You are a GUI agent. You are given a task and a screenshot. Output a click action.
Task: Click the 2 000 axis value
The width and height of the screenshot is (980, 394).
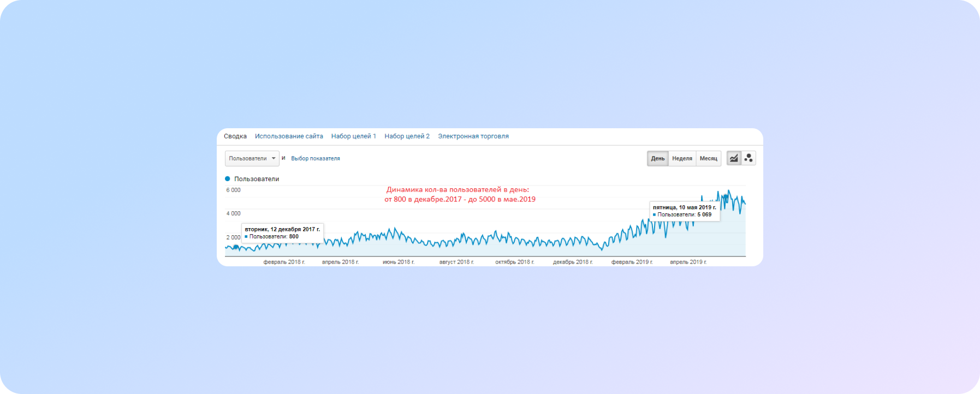233,237
